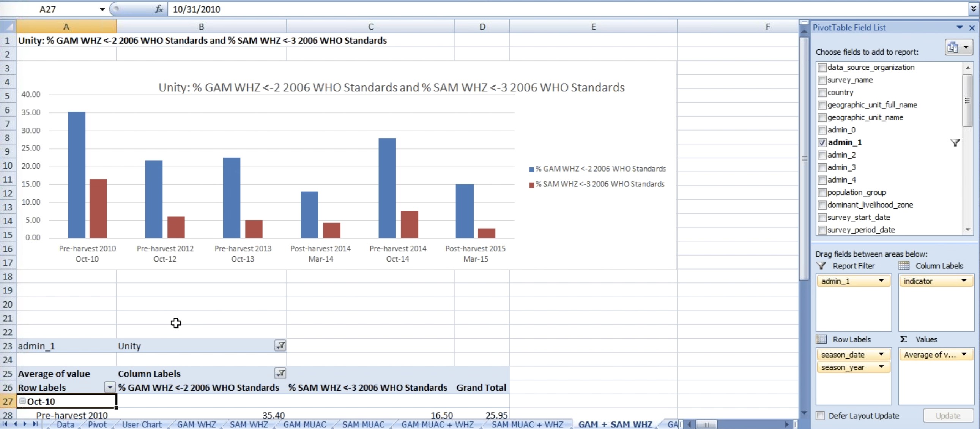The width and height of the screenshot is (980, 429).
Task: Collapse the Oct-10 row group
Action: [22, 401]
